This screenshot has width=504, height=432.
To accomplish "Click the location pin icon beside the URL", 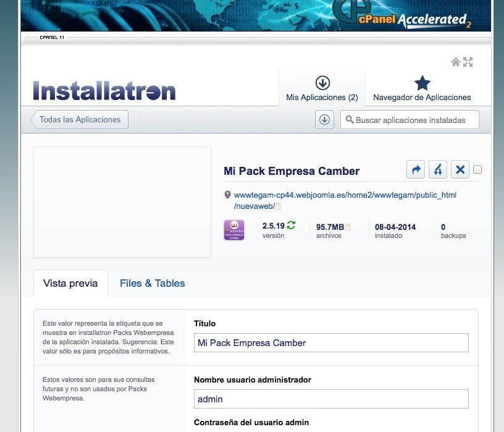I will [227, 195].
